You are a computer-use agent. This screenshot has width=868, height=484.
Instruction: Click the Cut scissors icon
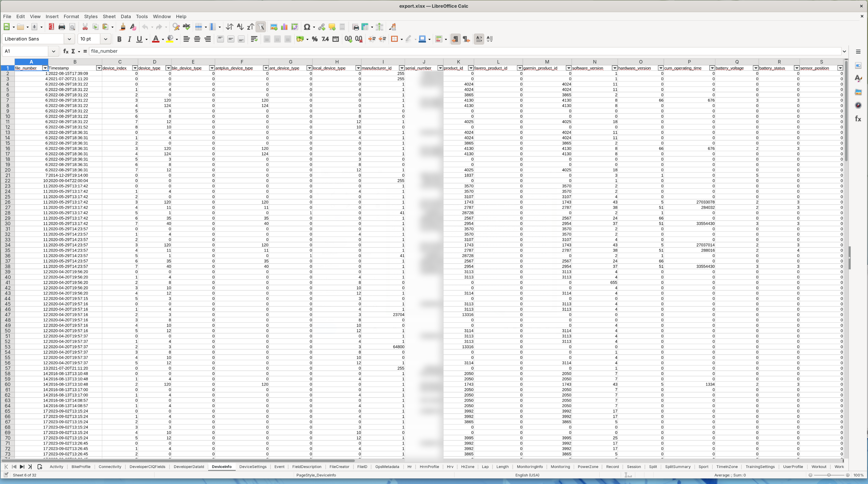pos(85,27)
